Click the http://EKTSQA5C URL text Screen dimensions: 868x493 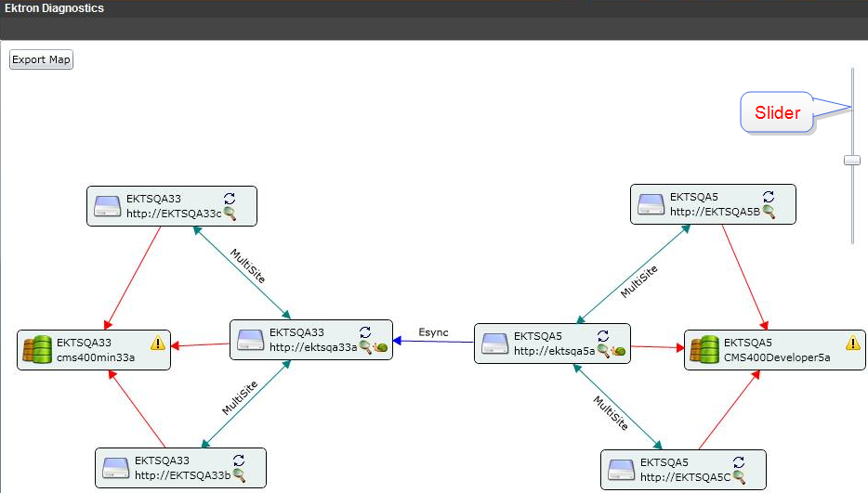tap(685, 477)
